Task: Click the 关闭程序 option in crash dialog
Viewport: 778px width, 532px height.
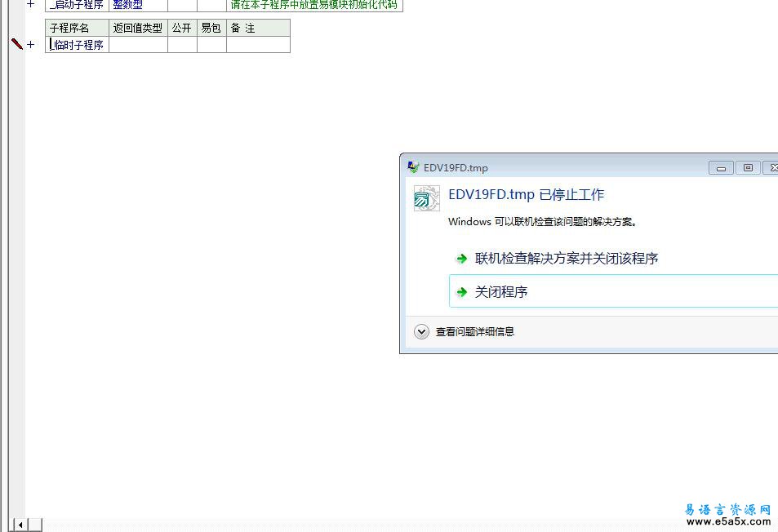Action: (613, 291)
